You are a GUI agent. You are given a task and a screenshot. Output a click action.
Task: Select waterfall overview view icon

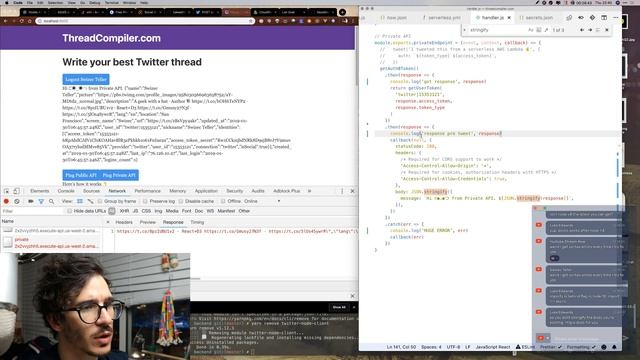[x=90, y=201]
